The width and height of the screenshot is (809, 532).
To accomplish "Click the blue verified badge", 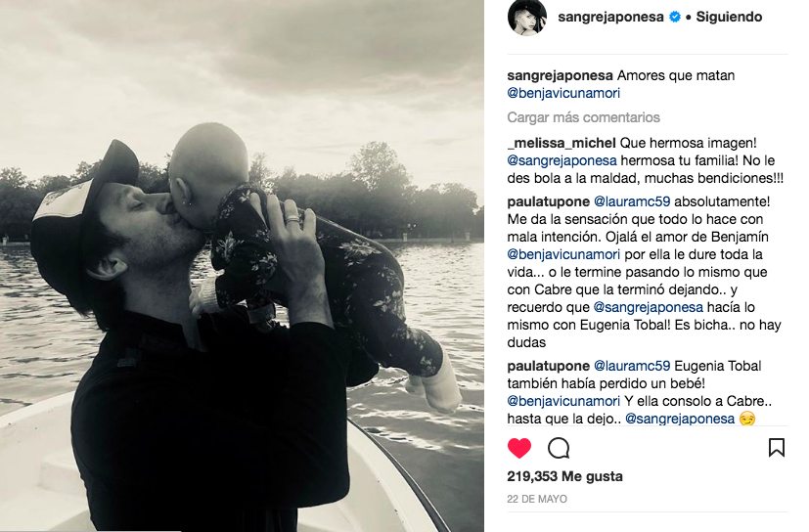I will point(675,17).
